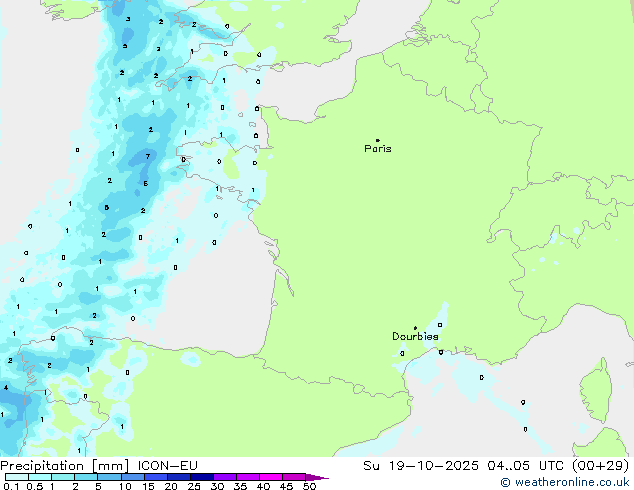Click the '04..05 UTC' time text

tap(525, 465)
